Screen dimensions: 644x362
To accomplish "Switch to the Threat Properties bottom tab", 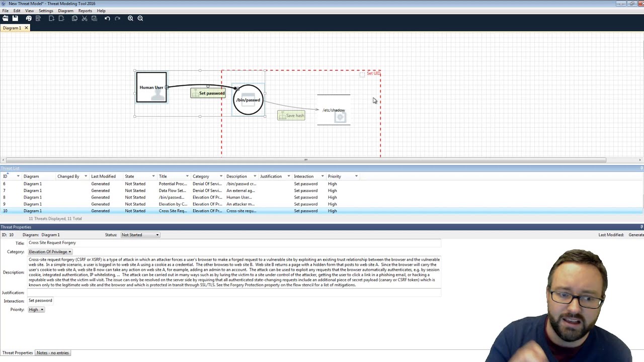I will (17, 353).
